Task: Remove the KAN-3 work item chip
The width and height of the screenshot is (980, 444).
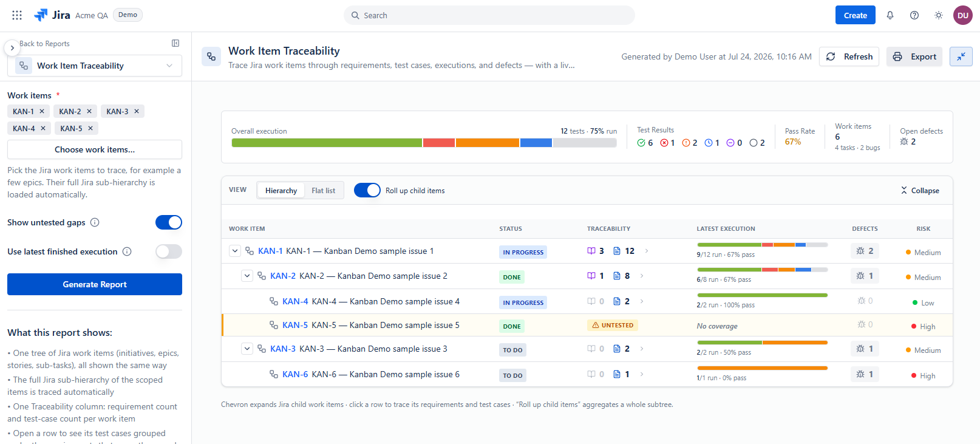Action: (x=137, y=111)
